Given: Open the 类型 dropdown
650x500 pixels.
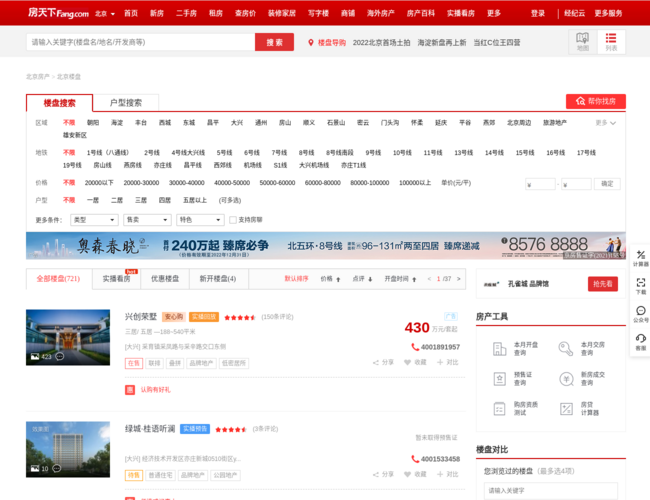Looking at the screenshot, I should point(95,220).
